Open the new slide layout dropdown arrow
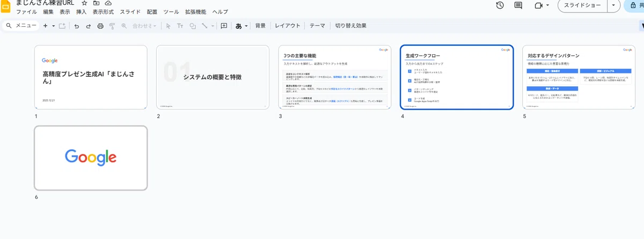The width and height of the screenshot is (644, 239). 53,26
